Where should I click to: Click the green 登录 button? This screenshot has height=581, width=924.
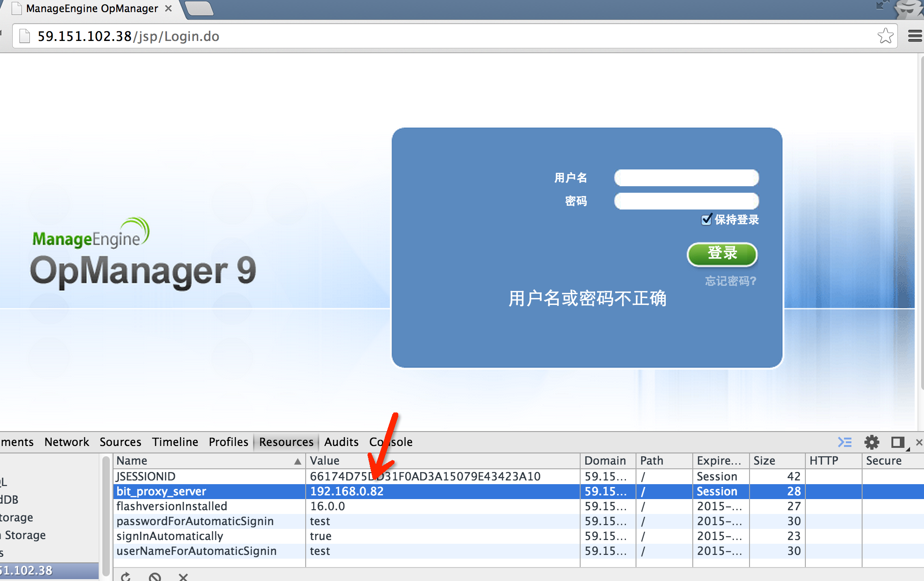pos(722,254)
